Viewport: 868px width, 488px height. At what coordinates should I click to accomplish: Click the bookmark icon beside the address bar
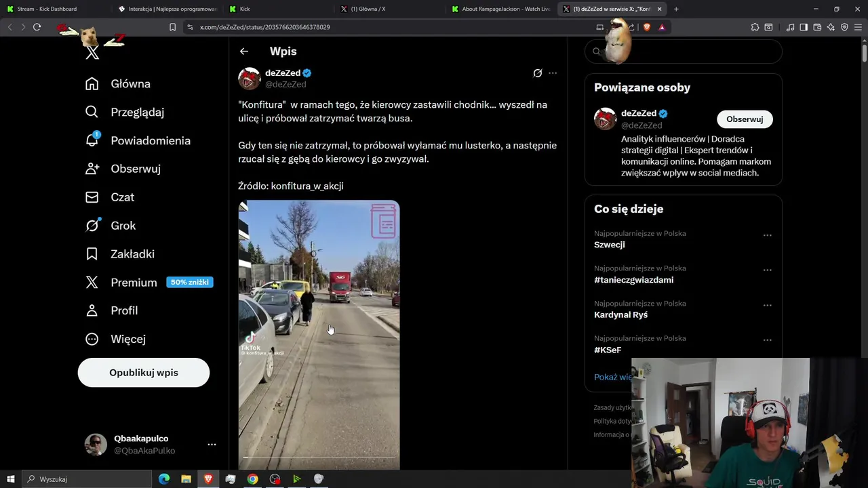172,27
